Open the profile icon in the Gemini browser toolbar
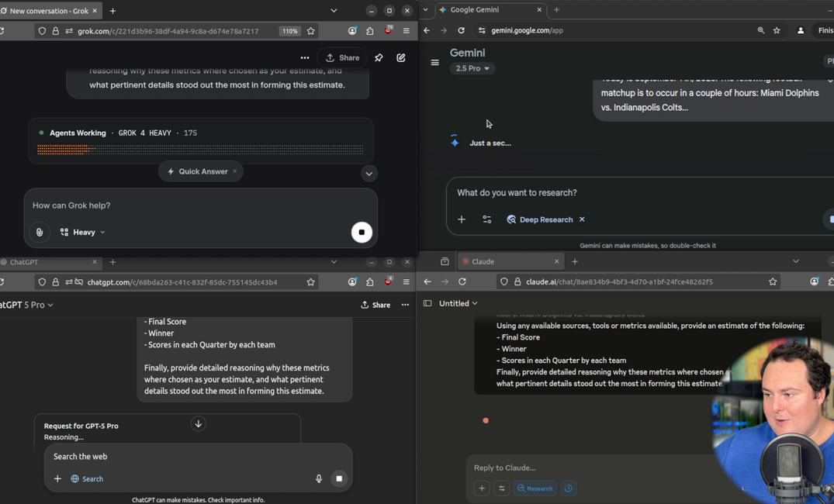Viewport: 834px width, 504px height. [801, 30]
